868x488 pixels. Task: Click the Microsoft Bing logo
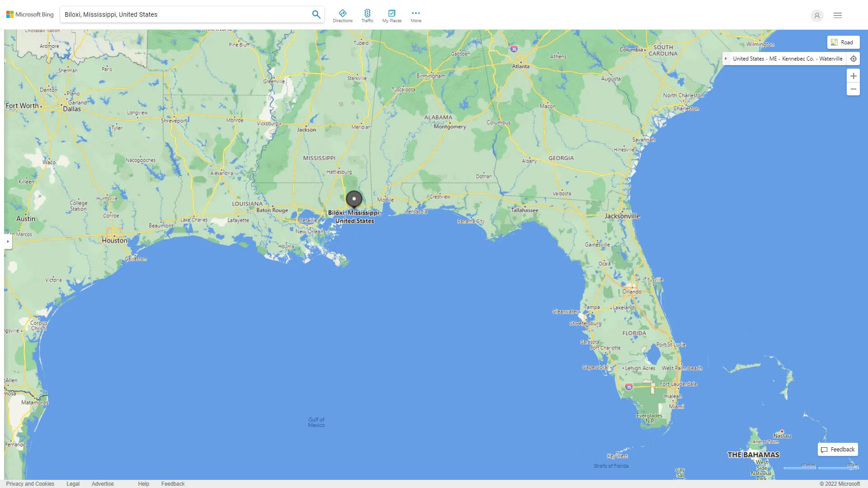click(x=29, y=14)
